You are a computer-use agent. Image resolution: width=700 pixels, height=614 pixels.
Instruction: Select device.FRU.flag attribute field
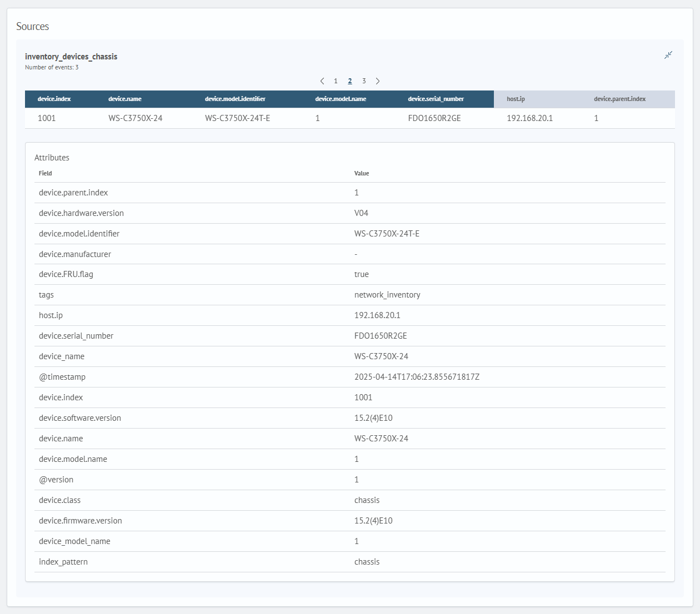[x=66, y=274]
